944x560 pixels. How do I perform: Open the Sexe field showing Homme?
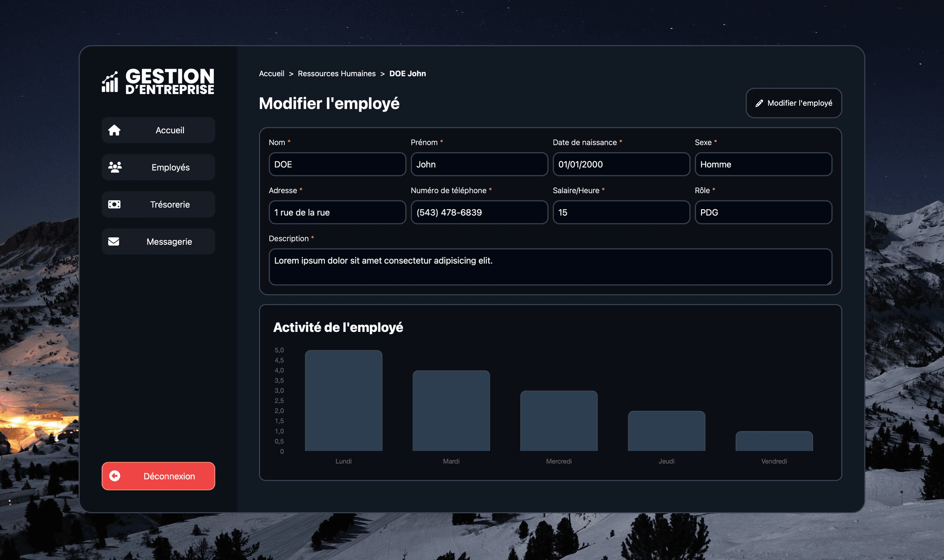763,165
